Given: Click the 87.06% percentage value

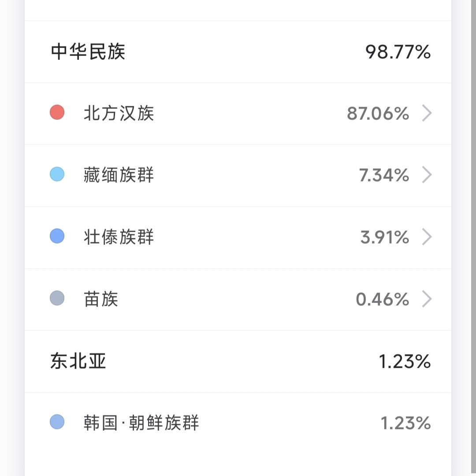Looking at the screenshot, I should coord(378,114).
